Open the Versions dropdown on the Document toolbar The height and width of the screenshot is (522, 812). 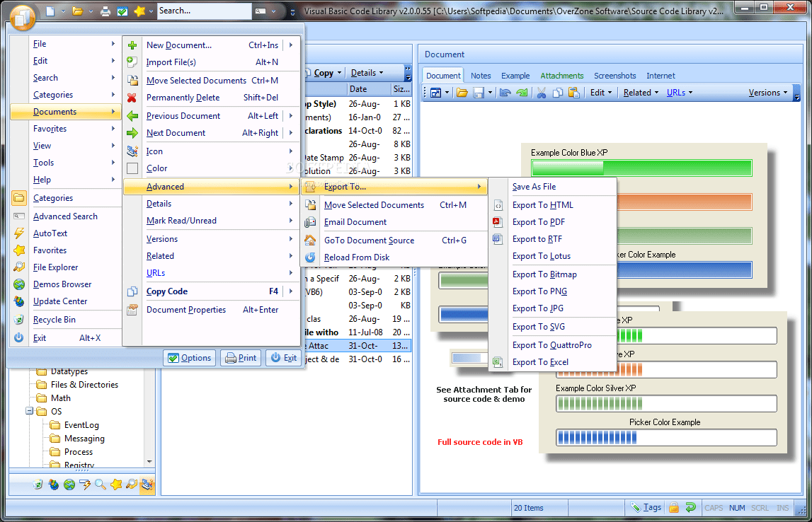(767, 93)
